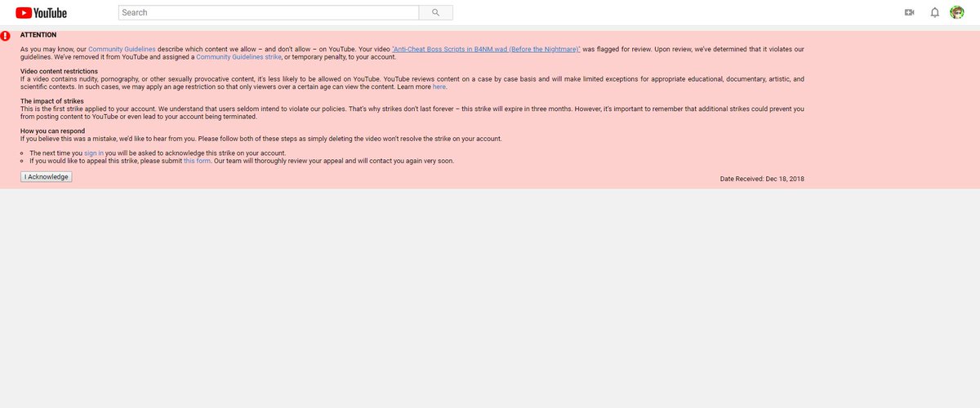Select The impact of strikes heading
The image size is (980, 408).
pos(52,101)
